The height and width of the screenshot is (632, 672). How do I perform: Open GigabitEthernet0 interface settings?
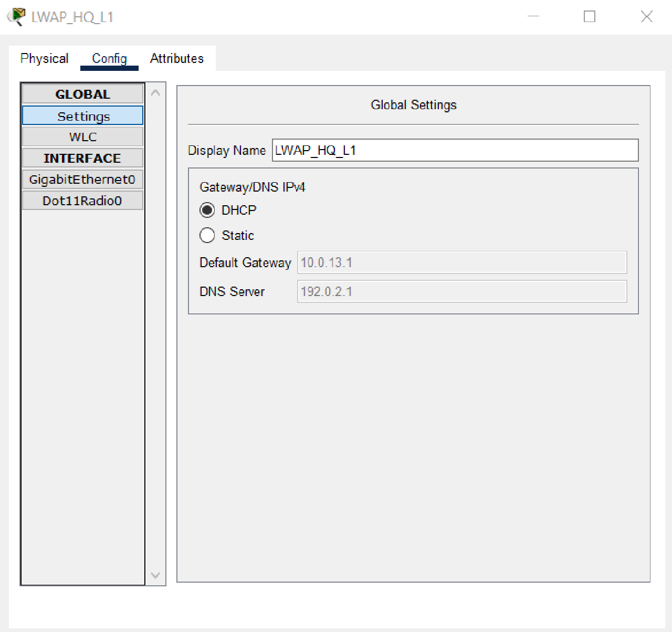(x=82, y=179)
